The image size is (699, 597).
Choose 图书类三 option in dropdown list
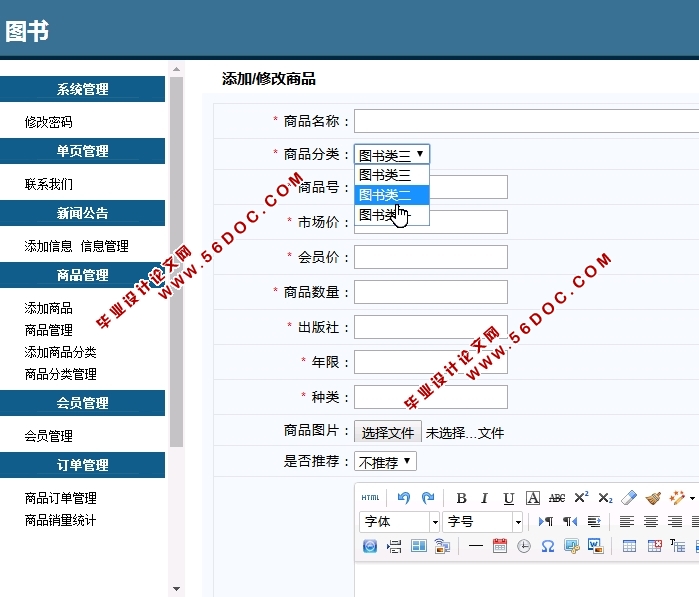tap(392, 175)
